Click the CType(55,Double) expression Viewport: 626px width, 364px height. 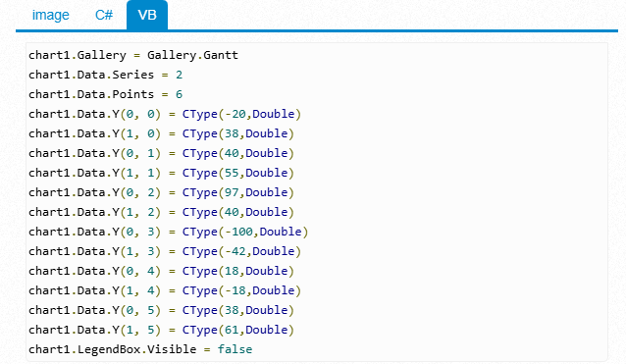pyautogui.click(x=238, y=173)
